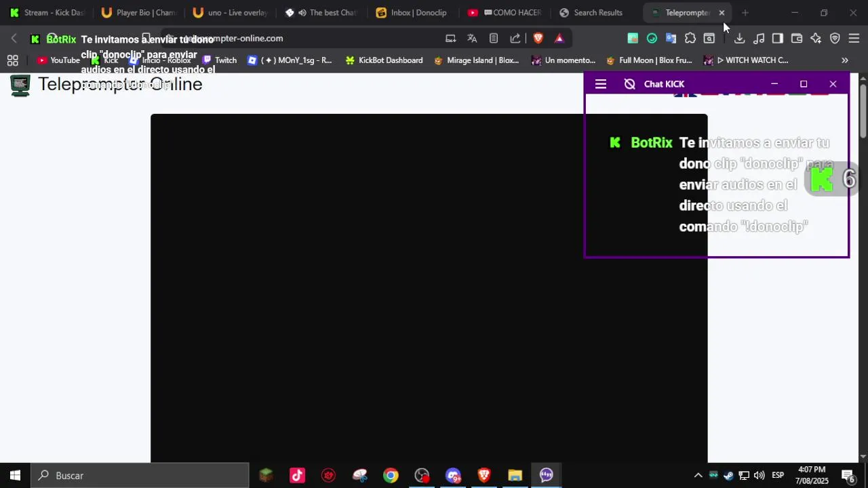Open a new browser tab

coord(745,13)
